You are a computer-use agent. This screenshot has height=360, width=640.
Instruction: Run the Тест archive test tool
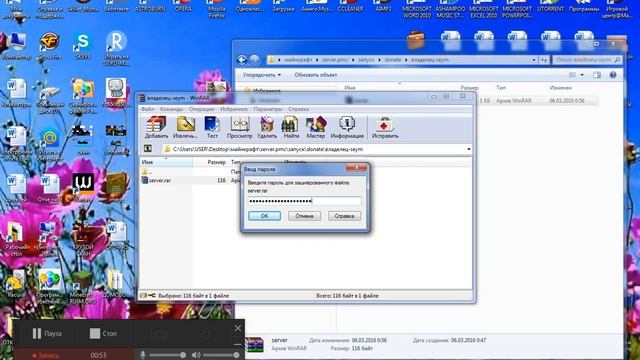coord(212,127)
